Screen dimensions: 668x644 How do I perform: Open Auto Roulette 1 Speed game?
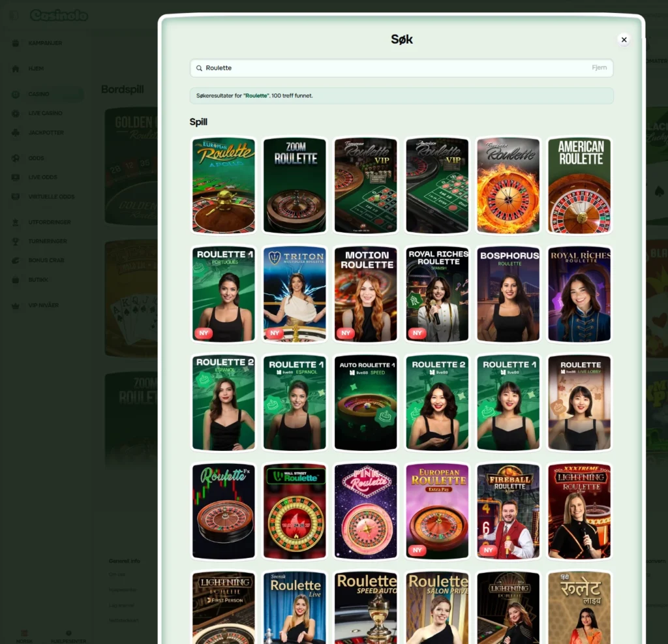coord(366,403)
